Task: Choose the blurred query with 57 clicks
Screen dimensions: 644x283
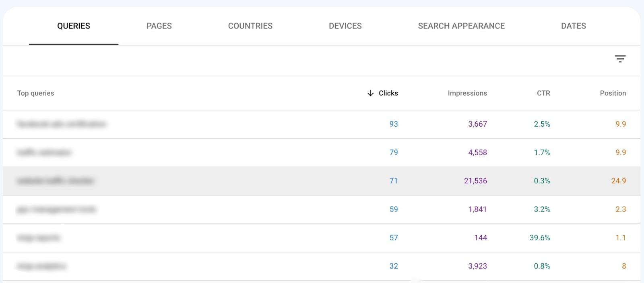Action: click(x=38, y=238)
